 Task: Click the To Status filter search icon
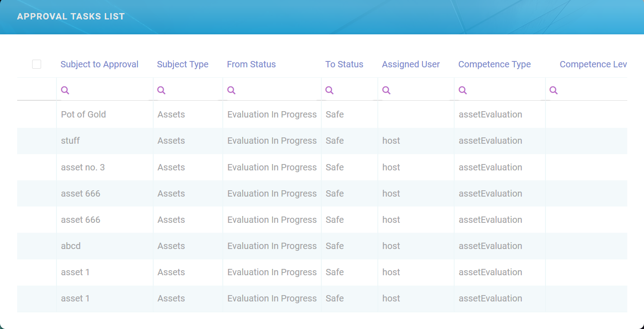pyautogui.click(x=329, y=90)
